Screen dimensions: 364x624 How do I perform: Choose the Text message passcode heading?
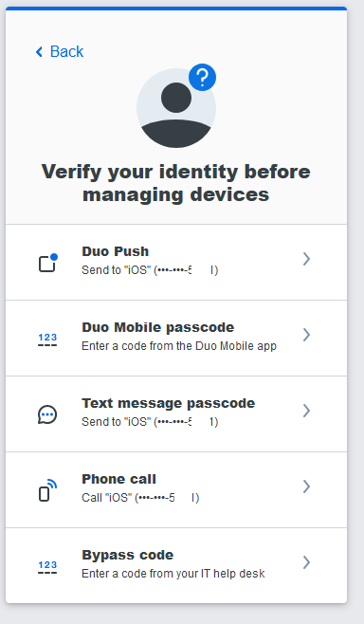169,403
